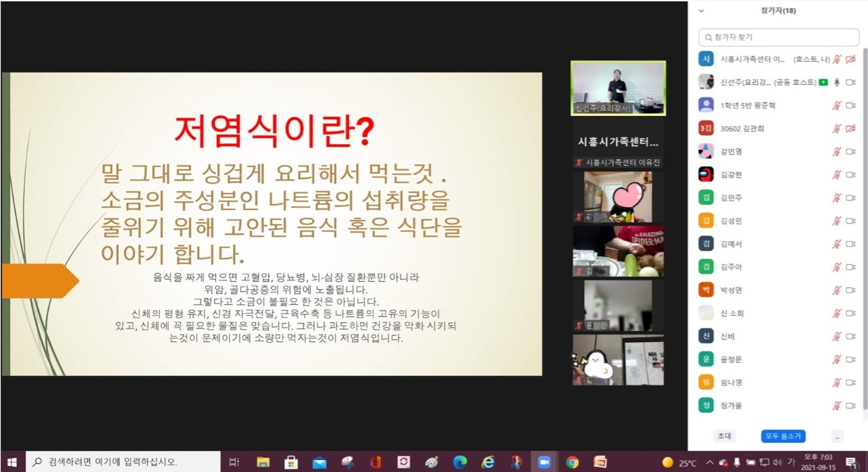
Task: Open Task View from the taskbar
Action: click(x=234, y=462)
